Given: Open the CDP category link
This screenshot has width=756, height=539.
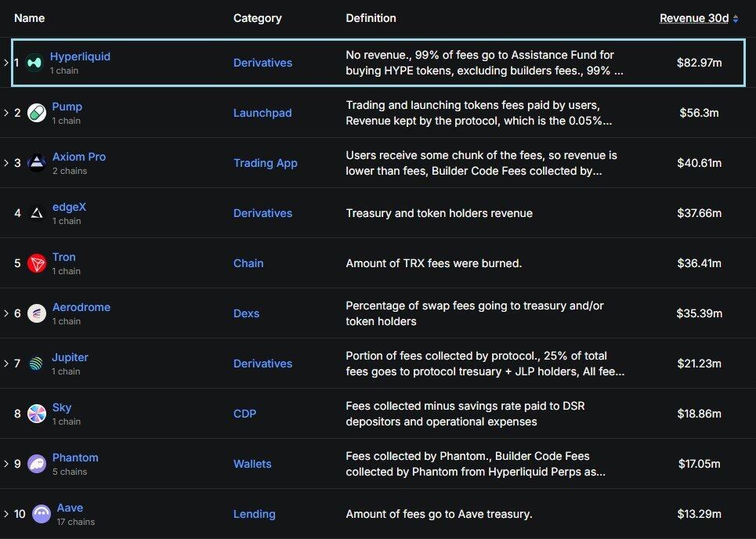Looking at the screenshot, I should [244, 414].
